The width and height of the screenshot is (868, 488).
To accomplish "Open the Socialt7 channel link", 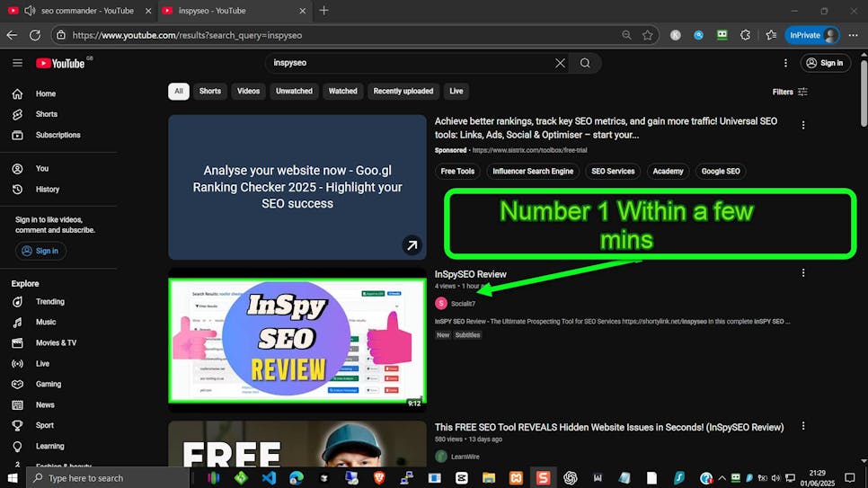I will coord(463,304).
